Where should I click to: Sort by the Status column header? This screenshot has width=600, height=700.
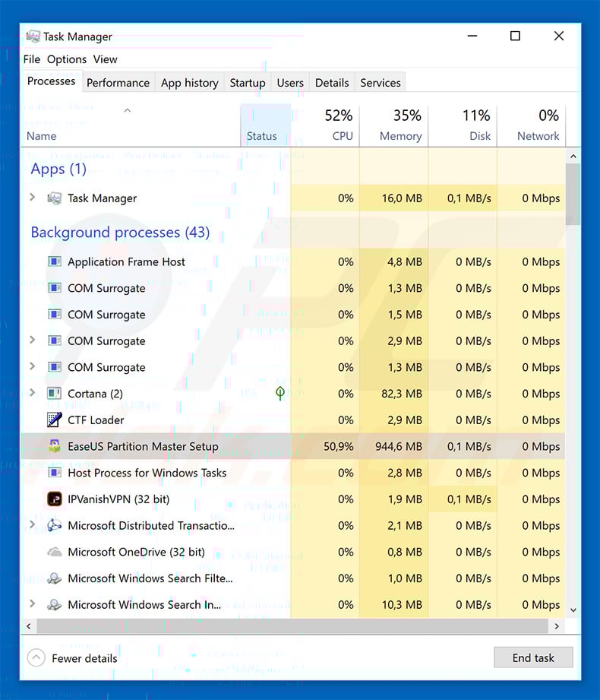pos(265,125)
